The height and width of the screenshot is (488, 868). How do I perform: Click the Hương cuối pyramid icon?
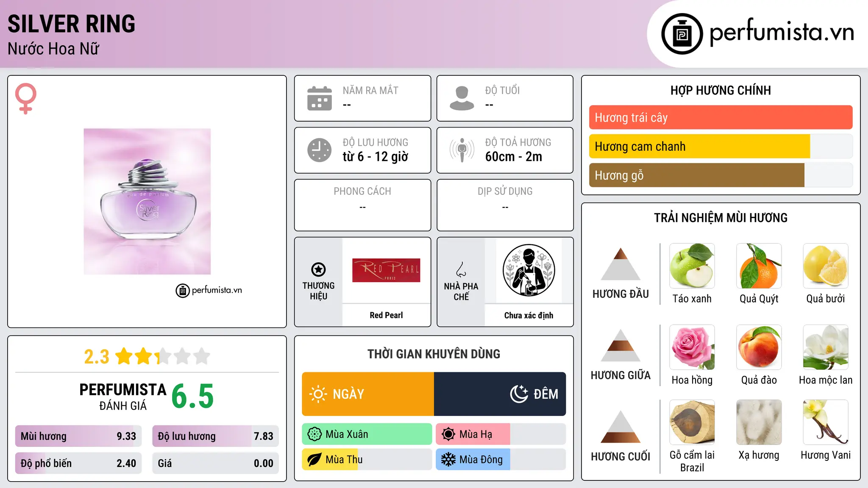pyautogui.click(x=621, y=427)
